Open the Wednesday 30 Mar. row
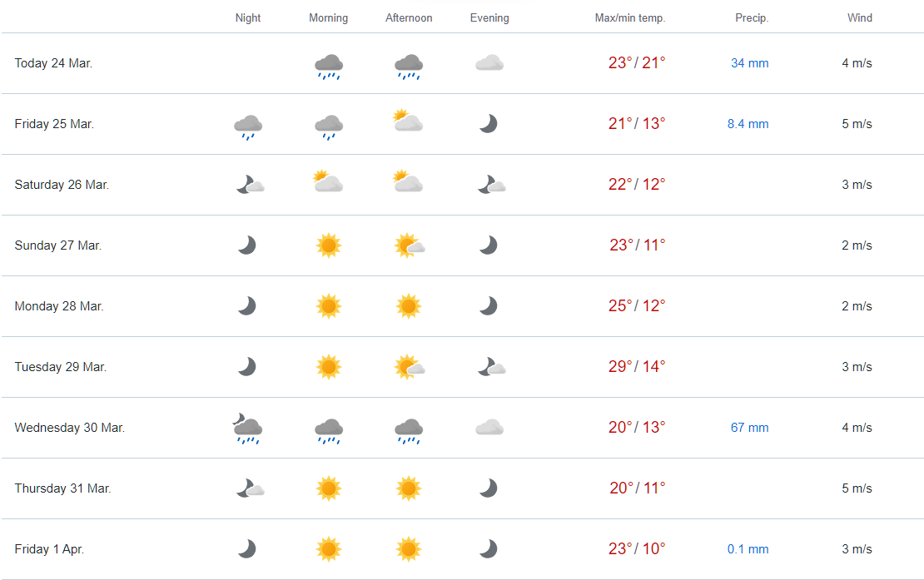 tap(462, 428)
